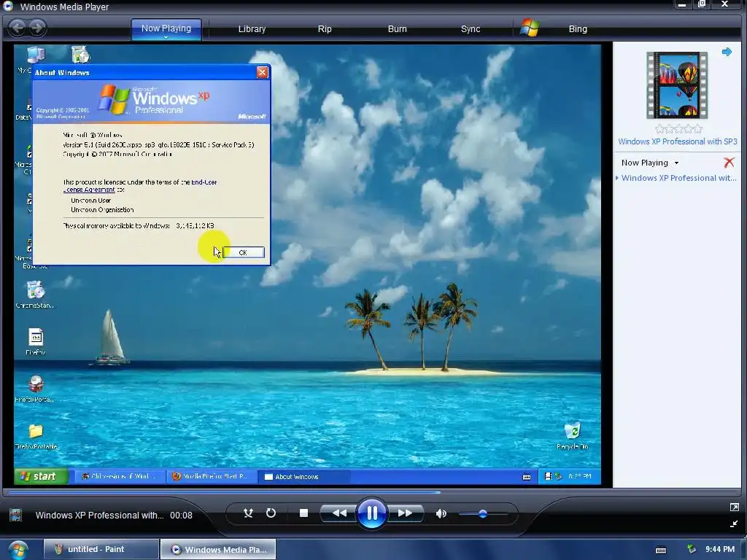Mute audio using the speaker icon

441,513
